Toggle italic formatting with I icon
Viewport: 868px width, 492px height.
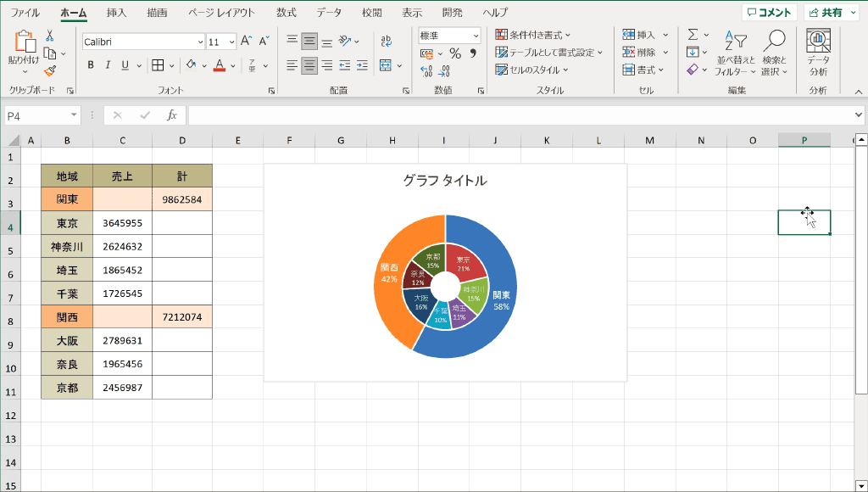point(107,64)
